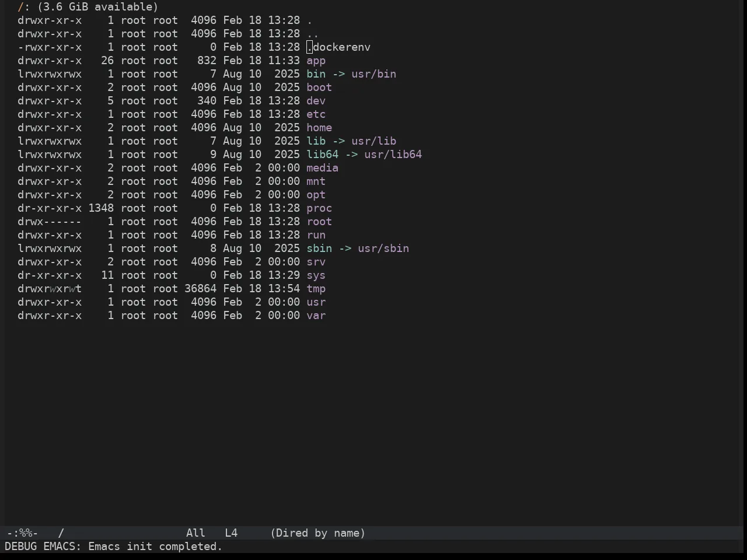Open the boot directory
The height and width of the screenshot is (560, 747).
pos(319,87)
